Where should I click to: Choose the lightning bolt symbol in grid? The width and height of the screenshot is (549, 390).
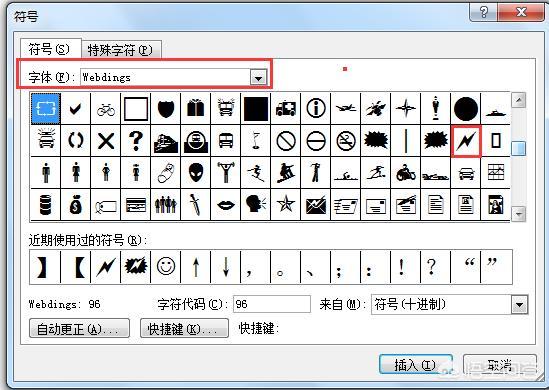[x=466, y=141]
